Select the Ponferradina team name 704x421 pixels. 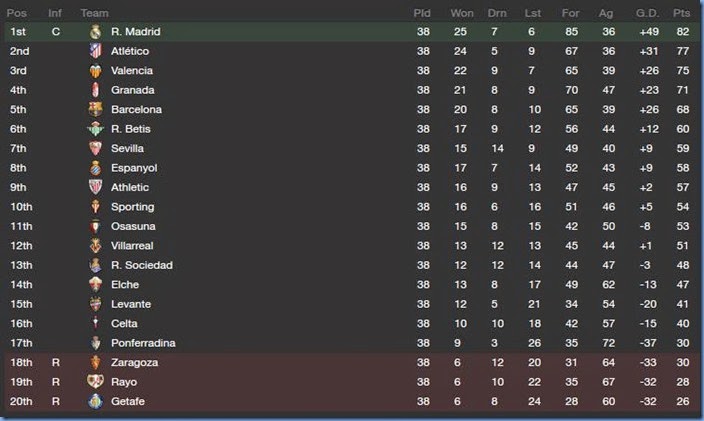point(143,343)
